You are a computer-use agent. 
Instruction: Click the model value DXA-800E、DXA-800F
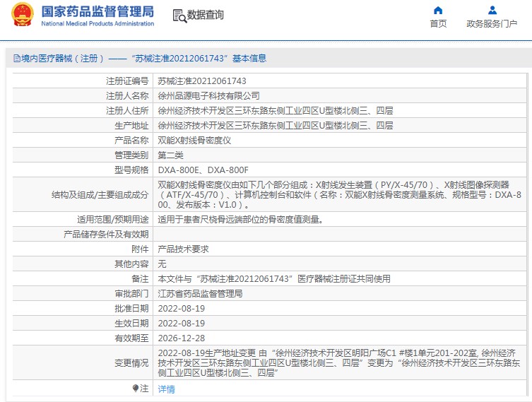click(203, 170)
